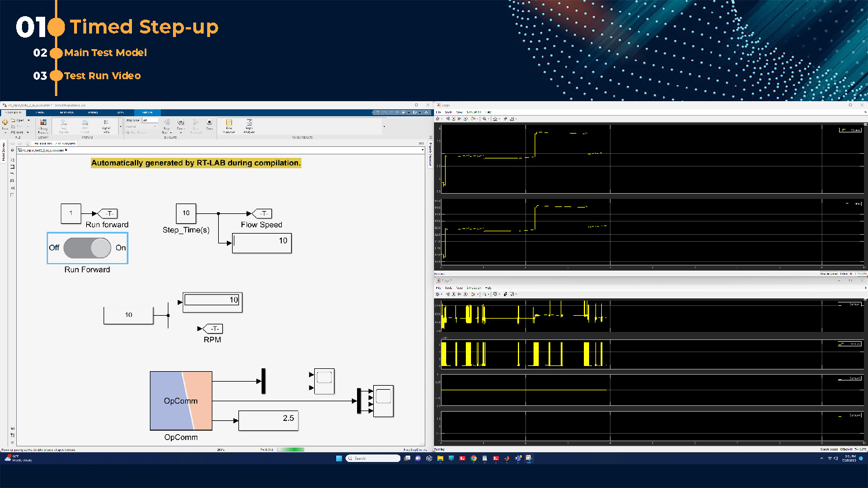Select the OpComm block
This screenshot has width=868, height=488.
pos(181,401)
